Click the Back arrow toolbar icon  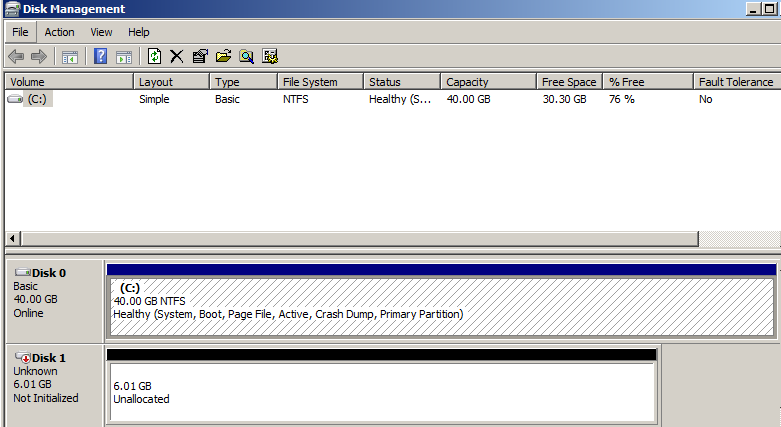point(16,56)
